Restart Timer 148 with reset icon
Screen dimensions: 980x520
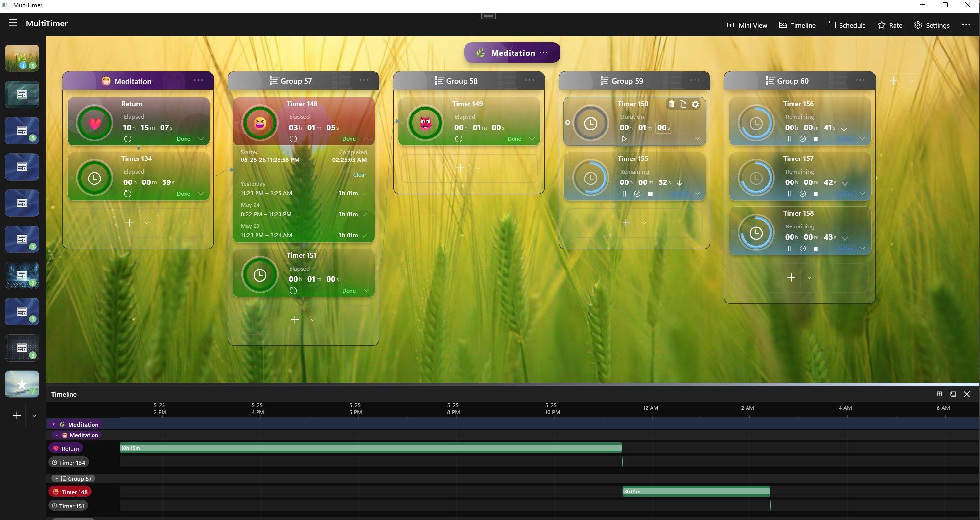coord(293,139)
